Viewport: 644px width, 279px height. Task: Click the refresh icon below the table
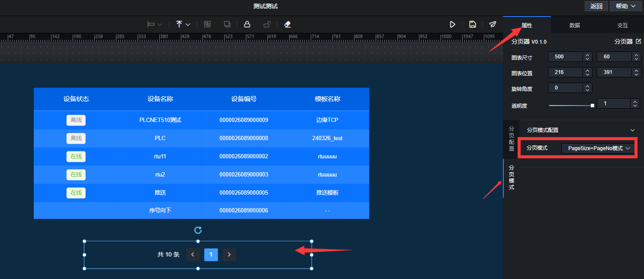(198, 230)
